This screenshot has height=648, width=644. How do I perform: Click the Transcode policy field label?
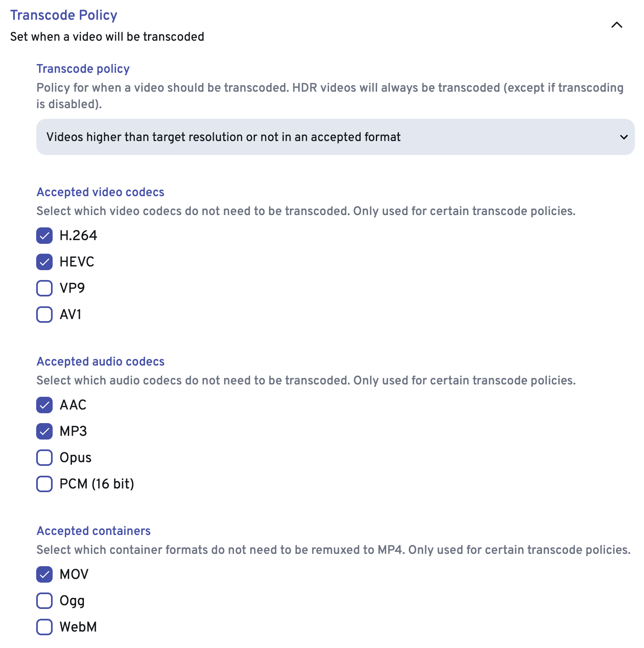(83, 69)
